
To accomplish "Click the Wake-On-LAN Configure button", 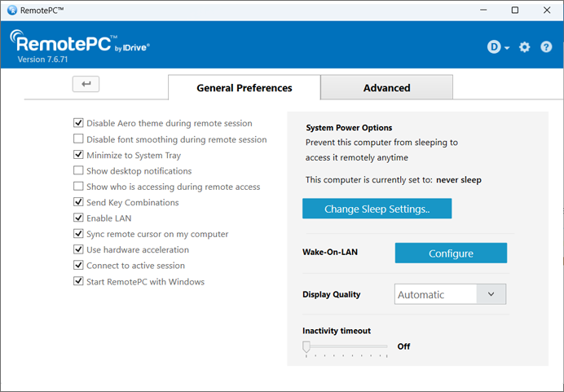I will 451,253.
